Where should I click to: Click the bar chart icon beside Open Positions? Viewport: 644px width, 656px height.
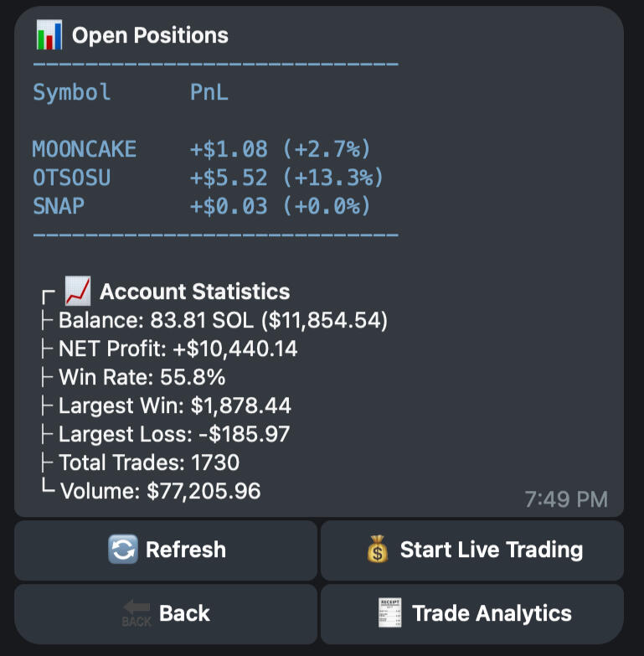pos(49,35)
